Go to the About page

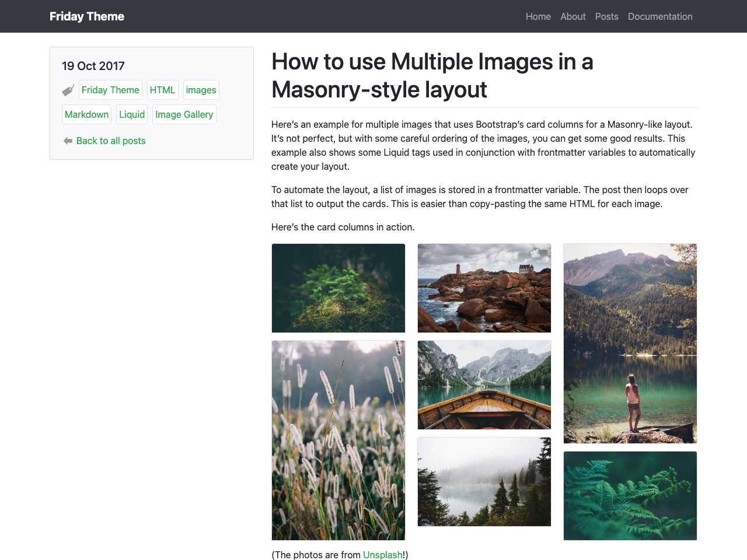(x=573, y=16)
